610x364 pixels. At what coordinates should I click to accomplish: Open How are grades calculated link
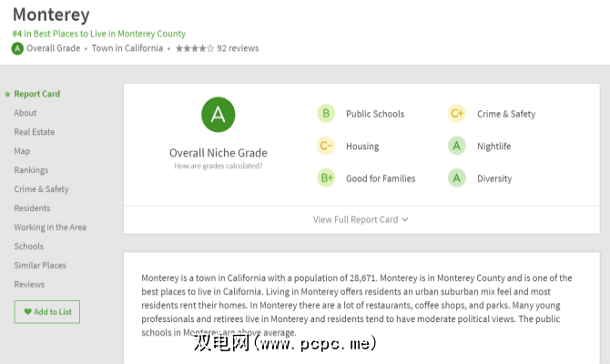(219, 167)
